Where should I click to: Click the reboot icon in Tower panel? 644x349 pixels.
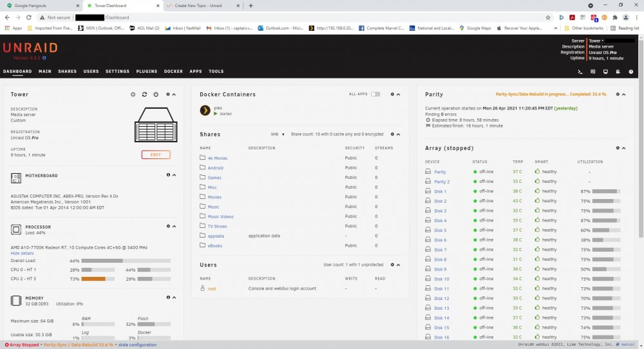point(144,95)
